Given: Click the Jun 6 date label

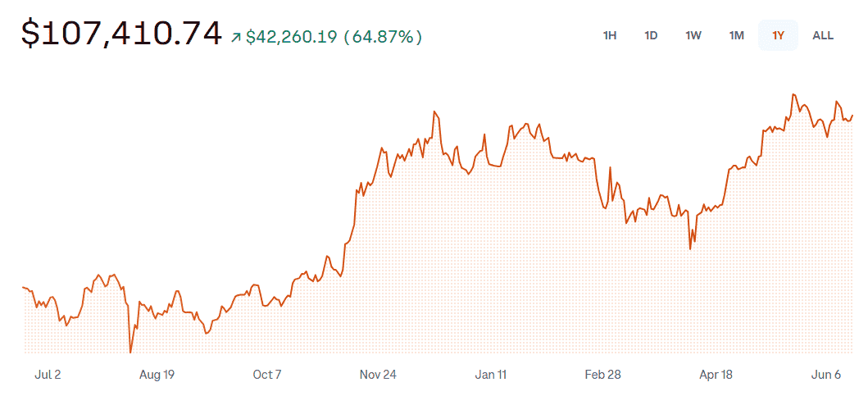Looking at the screenshot, I should pyautogui.click(x=826, y=375).
